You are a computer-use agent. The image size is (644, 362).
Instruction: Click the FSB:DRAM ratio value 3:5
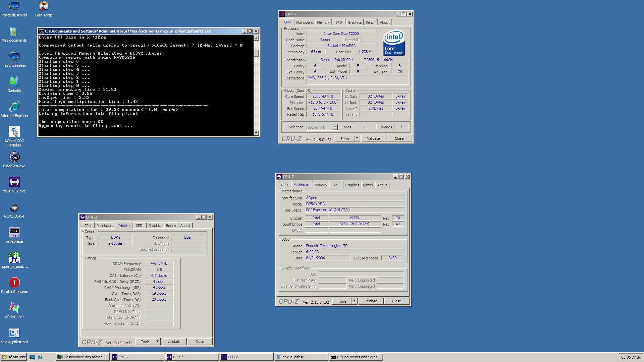pos(159,269)
